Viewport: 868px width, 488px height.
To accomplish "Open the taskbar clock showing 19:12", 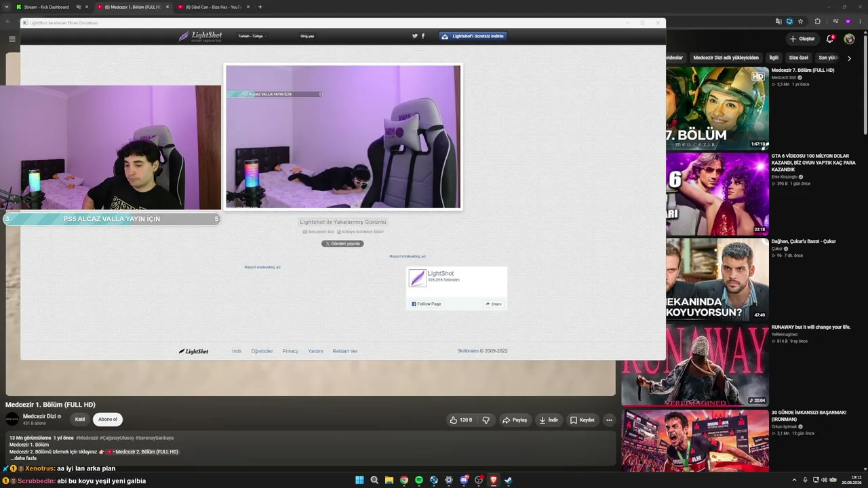I will (x=852, y=480).
